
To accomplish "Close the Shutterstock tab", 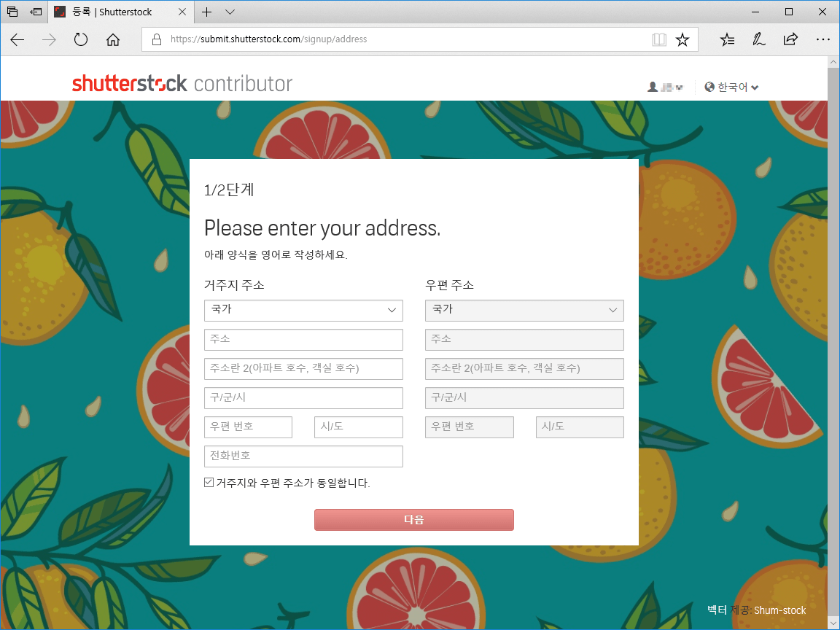I will pyautogui.click(x=182, y=12).
